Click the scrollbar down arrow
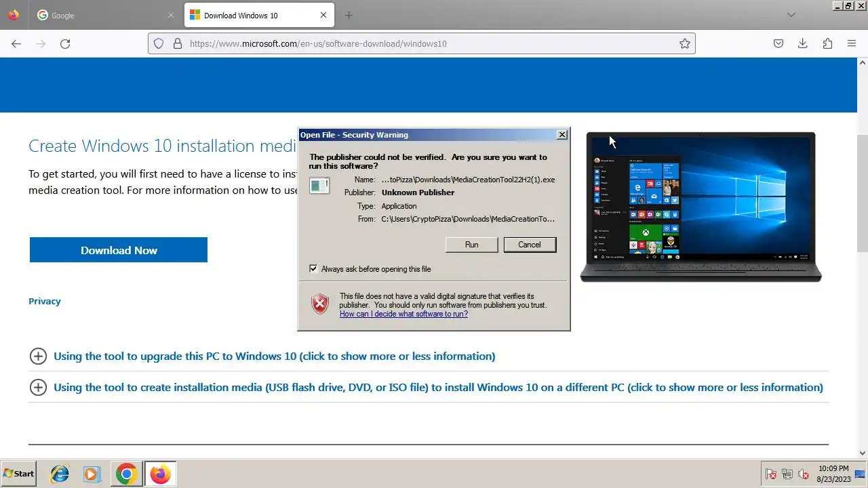The width and height of the screenshot is (868, 488). tap(863, 453)
